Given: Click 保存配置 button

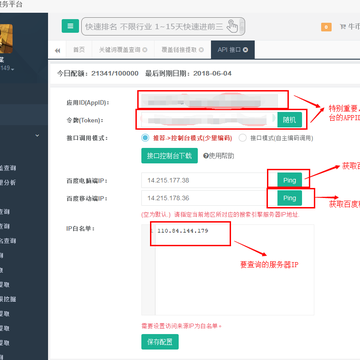Looking at the screenshot, I should click(x=160, y=342).
